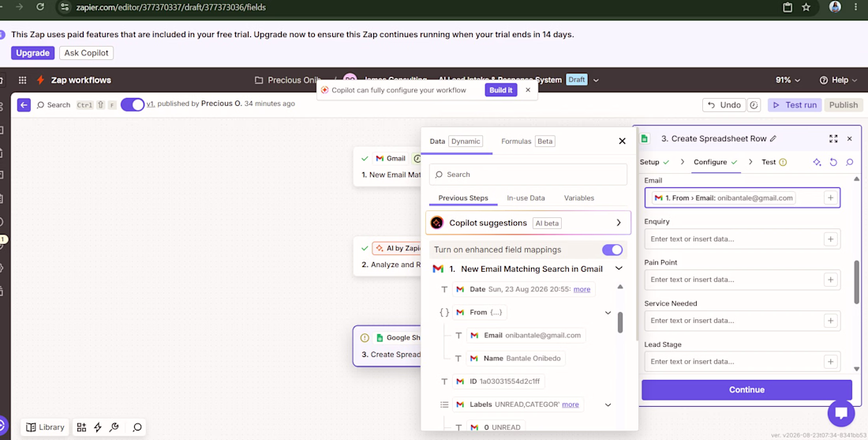Go to the Setup step tab
The image size is (868, 440).
click(x=654, y=163)
